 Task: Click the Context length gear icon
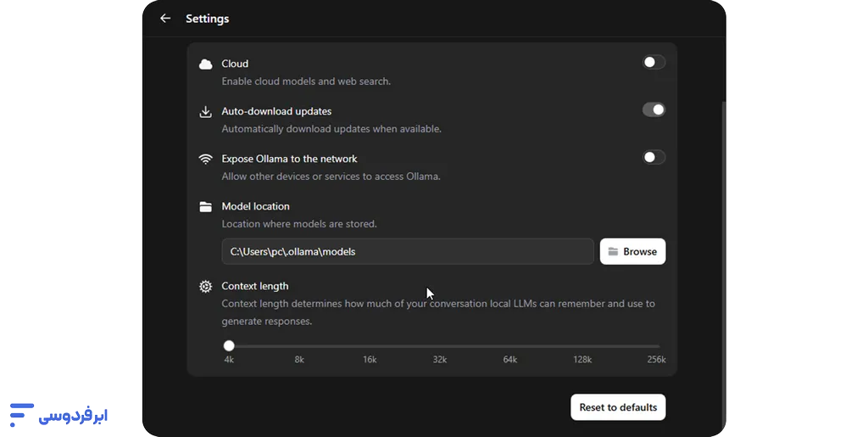[205, 286]
